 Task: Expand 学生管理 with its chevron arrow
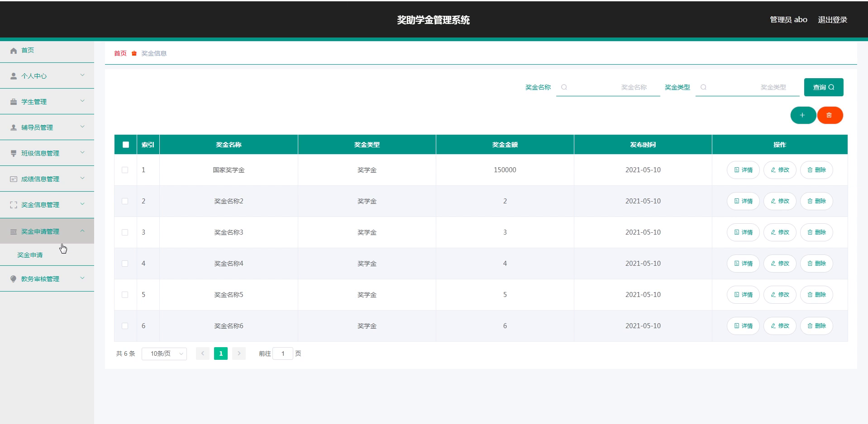coord(82,101)
